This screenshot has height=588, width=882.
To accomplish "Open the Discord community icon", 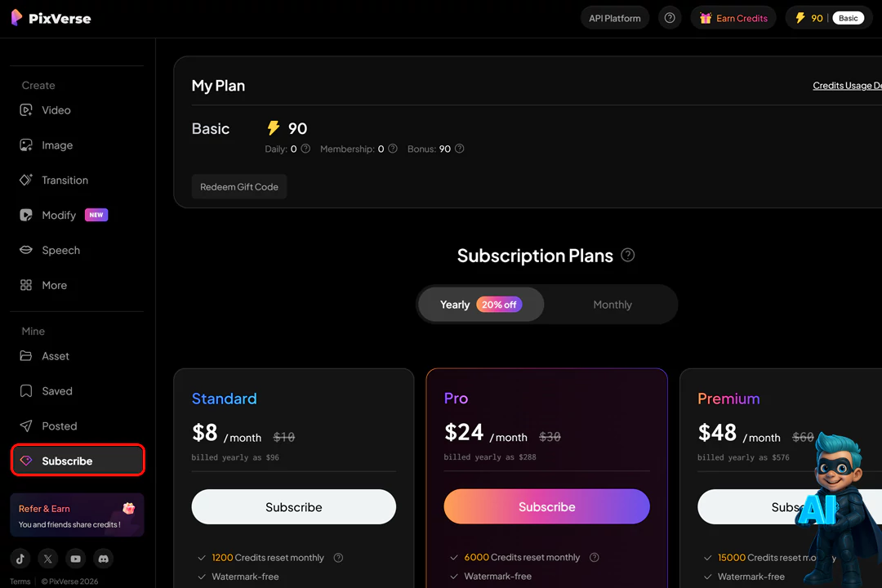I will (103, 559).
